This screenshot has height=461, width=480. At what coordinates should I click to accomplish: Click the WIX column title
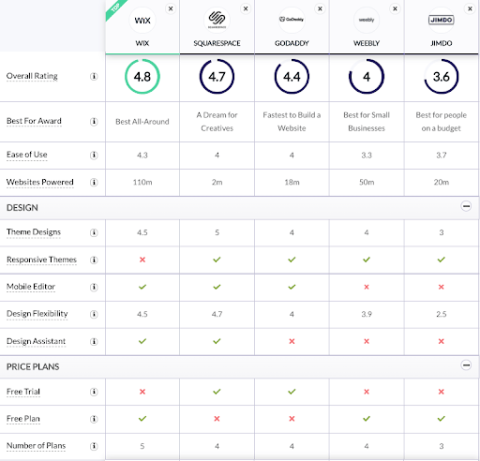(142, 43)
